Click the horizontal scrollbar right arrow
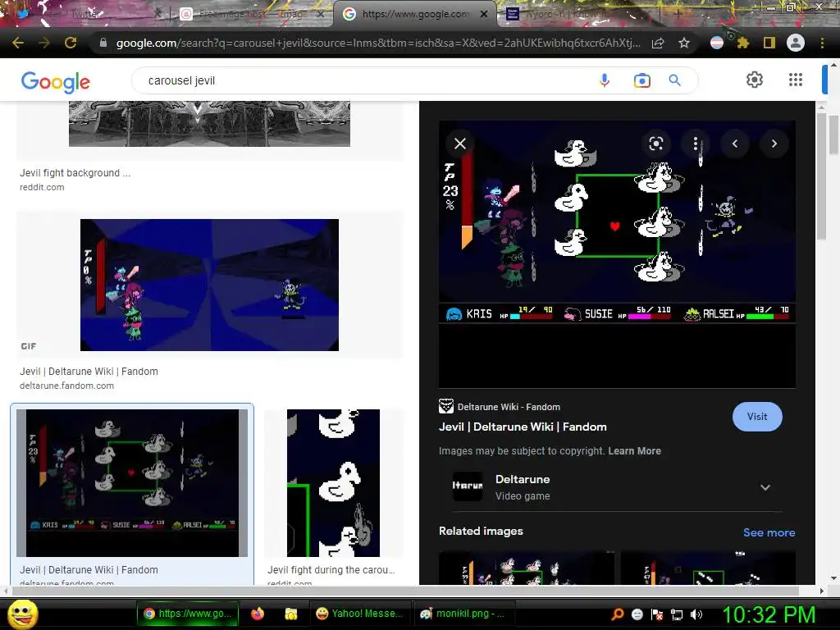 (x=822, y=591)
